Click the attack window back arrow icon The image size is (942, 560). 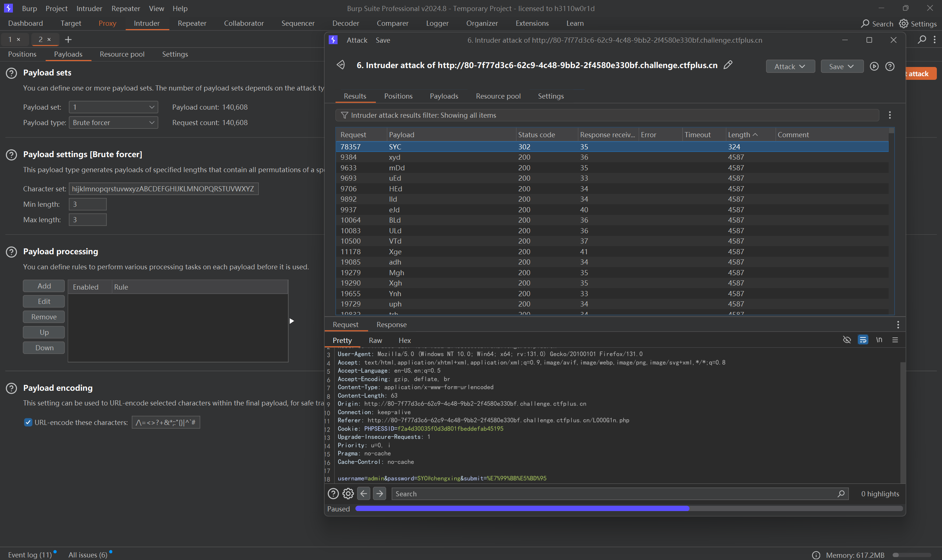point(341,65)
